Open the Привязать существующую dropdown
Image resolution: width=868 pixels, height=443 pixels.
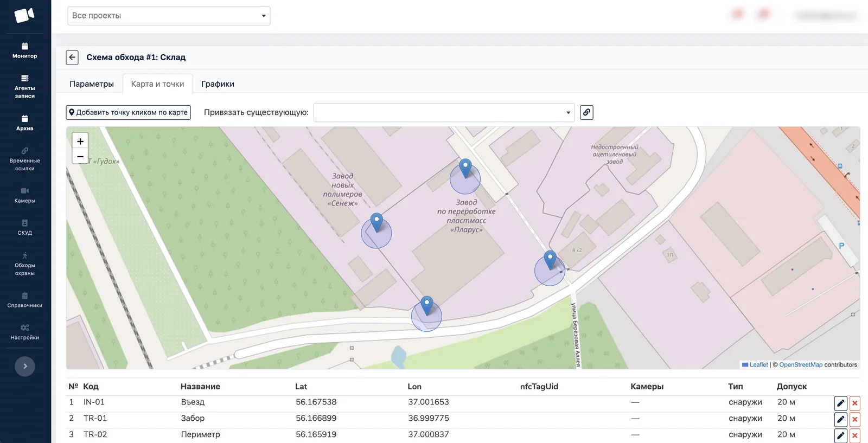444,112
